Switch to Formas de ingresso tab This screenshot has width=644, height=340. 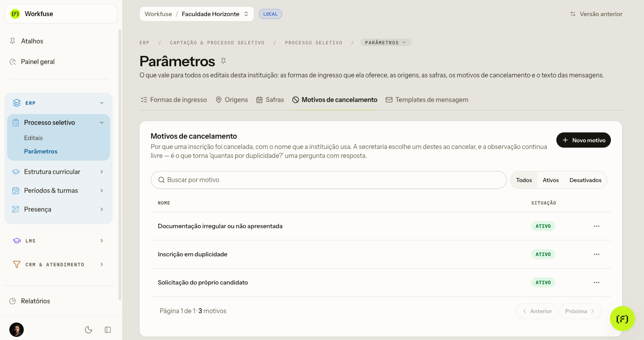(x=174, y=100)
